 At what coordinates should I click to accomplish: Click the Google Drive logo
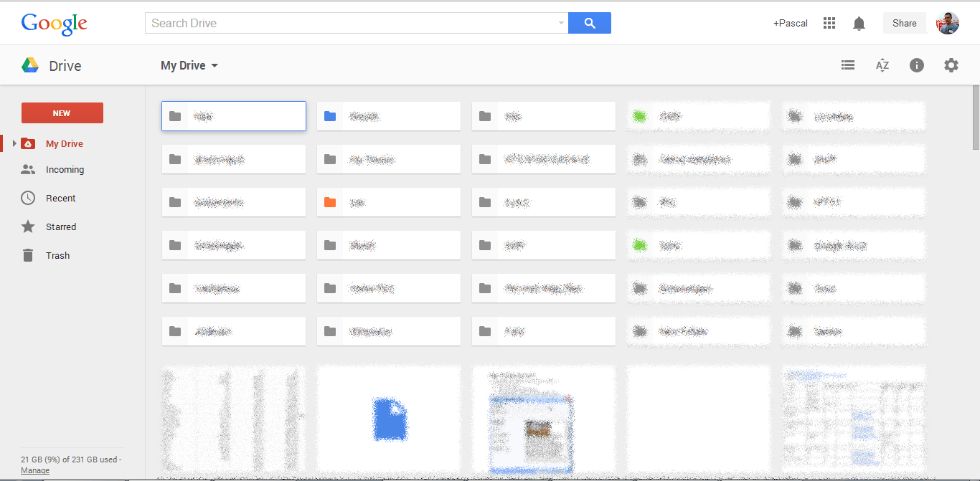tap(30, 65)
